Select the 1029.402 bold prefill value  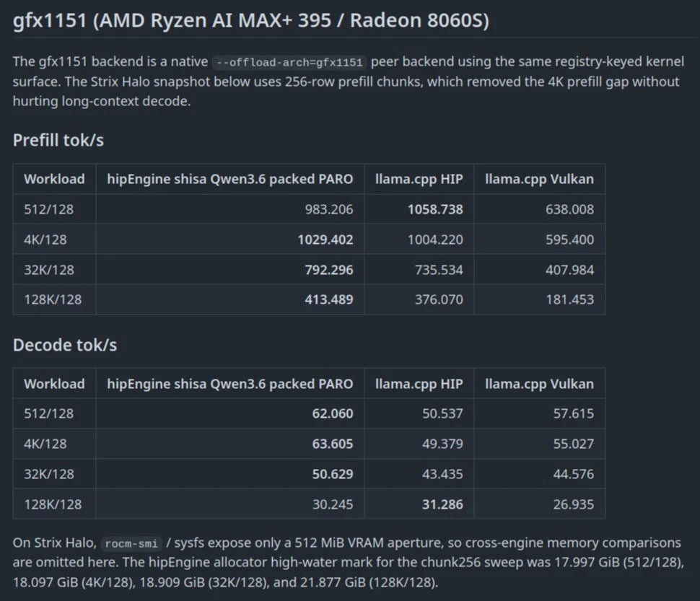[x=325, y=240]
